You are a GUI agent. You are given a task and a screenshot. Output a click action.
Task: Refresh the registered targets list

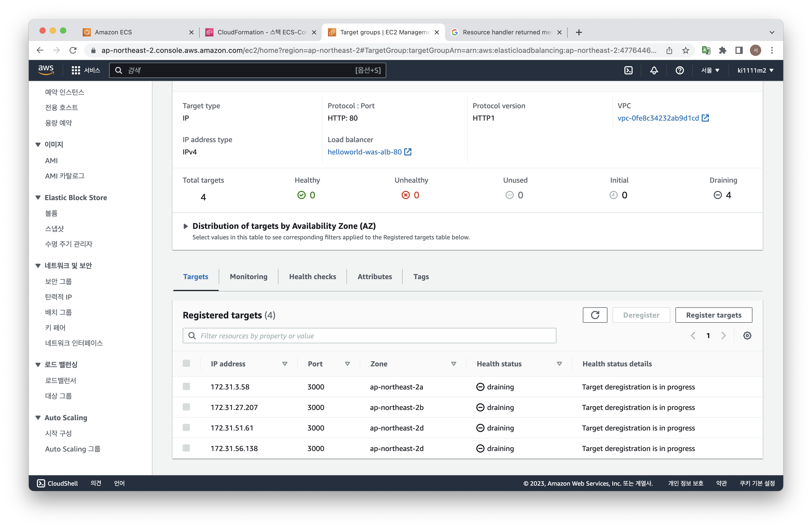click(x=595, y=315)
